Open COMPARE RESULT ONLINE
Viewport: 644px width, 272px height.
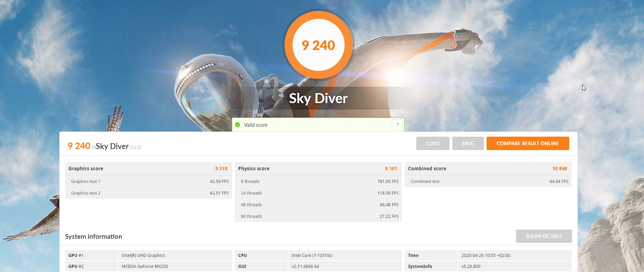(x=528, y=143)
